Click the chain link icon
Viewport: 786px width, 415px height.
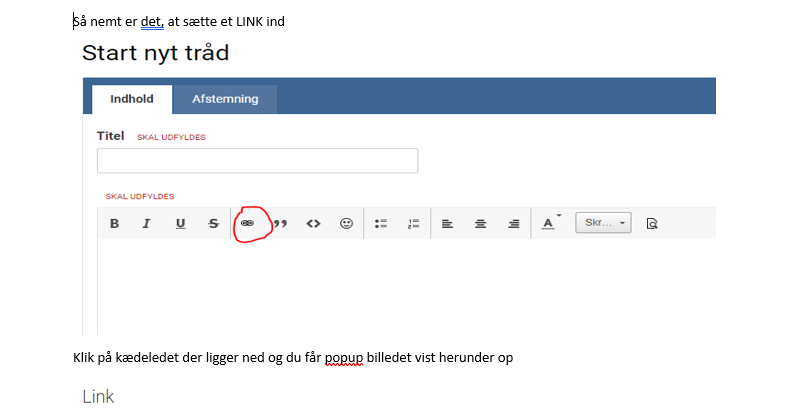(x=247, y=224)
